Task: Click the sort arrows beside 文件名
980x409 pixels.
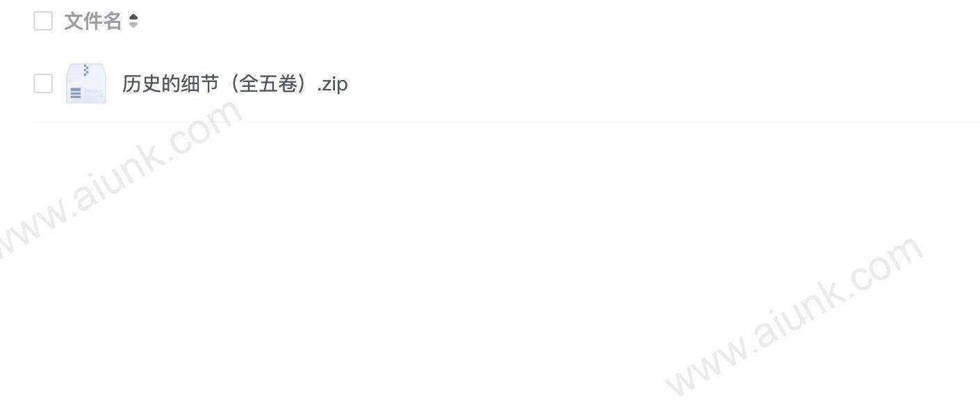Action: tap(133, 22)
